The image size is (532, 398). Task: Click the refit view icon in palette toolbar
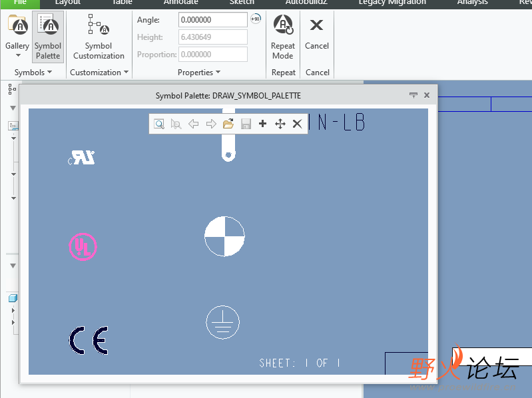pos(176,124)
